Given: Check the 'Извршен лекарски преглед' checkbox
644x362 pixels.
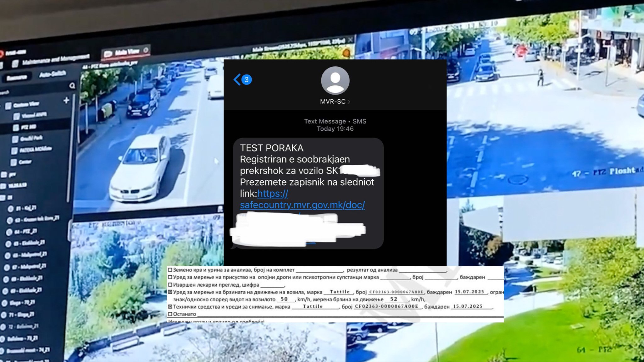Looking at the screenshot, I should click(170, 285).
